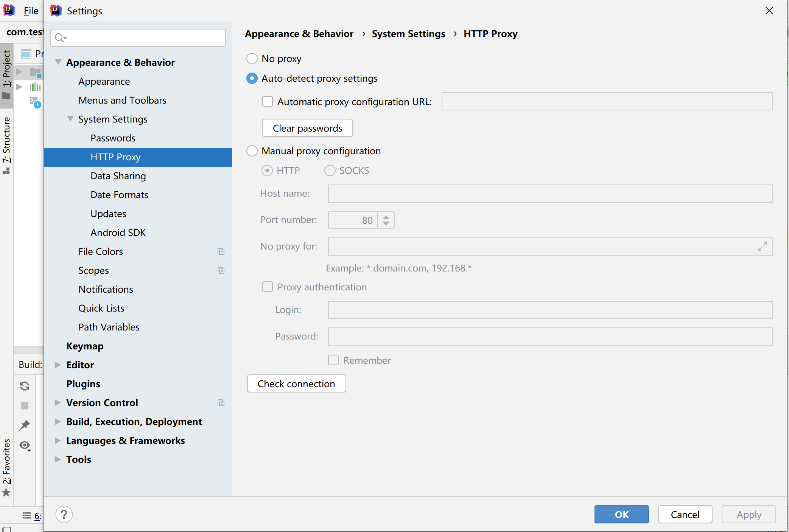Click the Check connection button
Viewport: 789px width, 532px height.
tap(296, 383)
